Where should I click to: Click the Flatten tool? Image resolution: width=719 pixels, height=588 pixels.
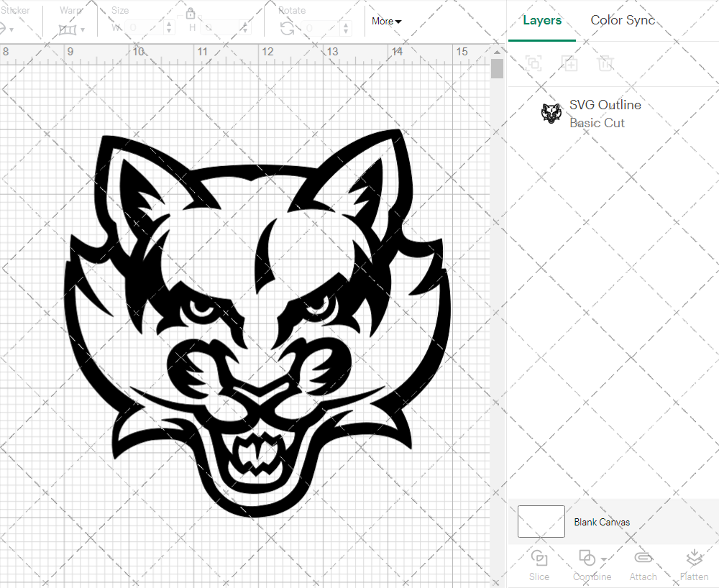(693, 565)
